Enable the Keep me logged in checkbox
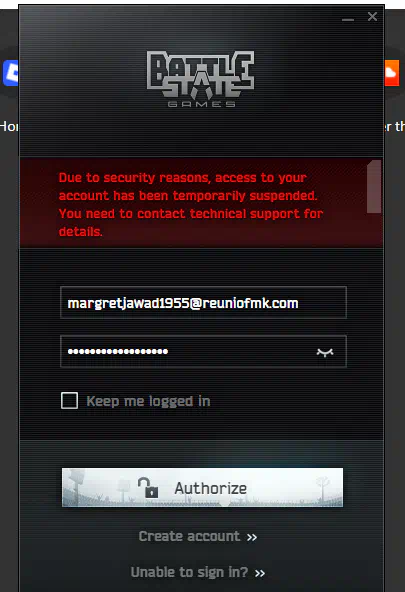The image size is (405, 592). (69, 401)
